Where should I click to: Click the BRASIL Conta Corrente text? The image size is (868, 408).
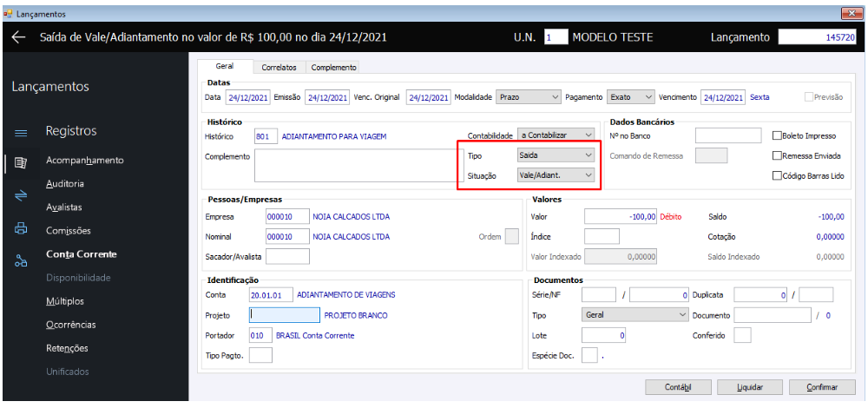tap(315, 335)
